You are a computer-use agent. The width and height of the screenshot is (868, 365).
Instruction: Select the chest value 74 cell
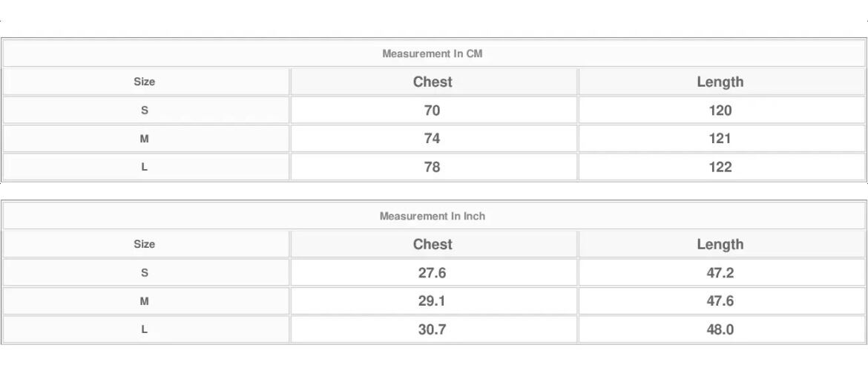coord(433,139)
